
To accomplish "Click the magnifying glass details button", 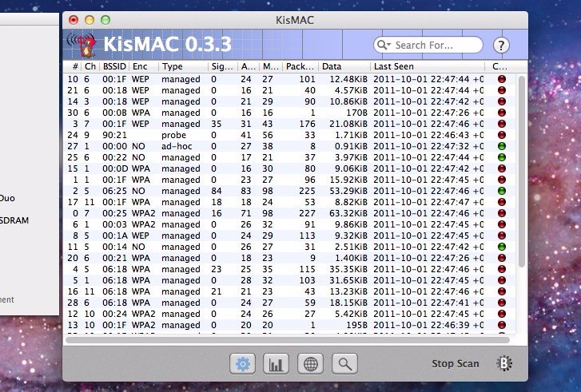I will pyautogui.click(x=344, y=364).
